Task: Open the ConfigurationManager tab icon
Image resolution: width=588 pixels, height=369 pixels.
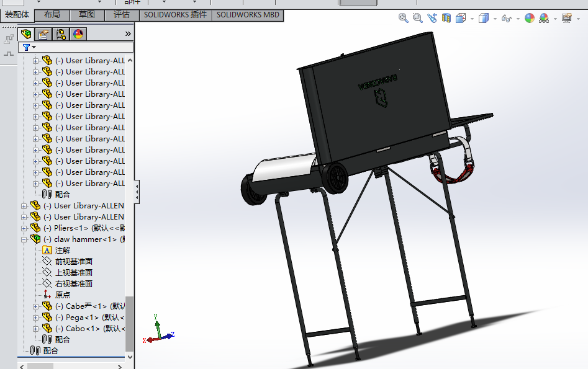Action: (61, 34)
